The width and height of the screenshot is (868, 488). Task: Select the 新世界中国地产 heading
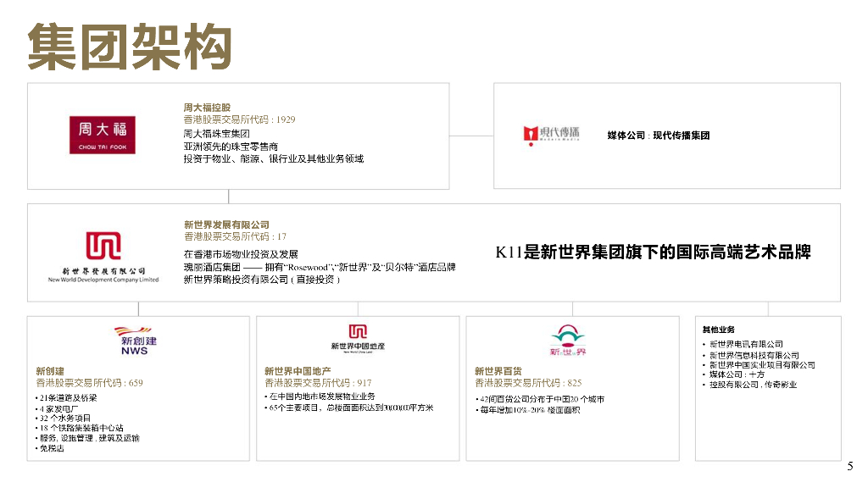[x=298, y=371]
